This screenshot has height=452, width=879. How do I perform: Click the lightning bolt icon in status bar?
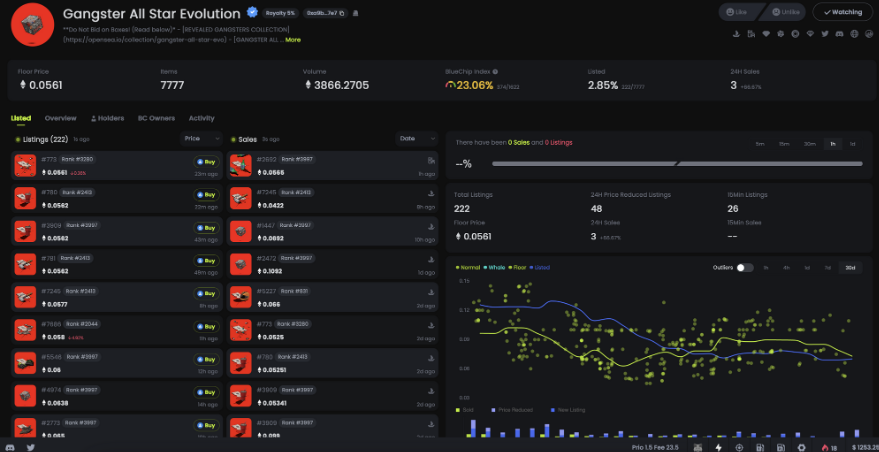point(719,448)
